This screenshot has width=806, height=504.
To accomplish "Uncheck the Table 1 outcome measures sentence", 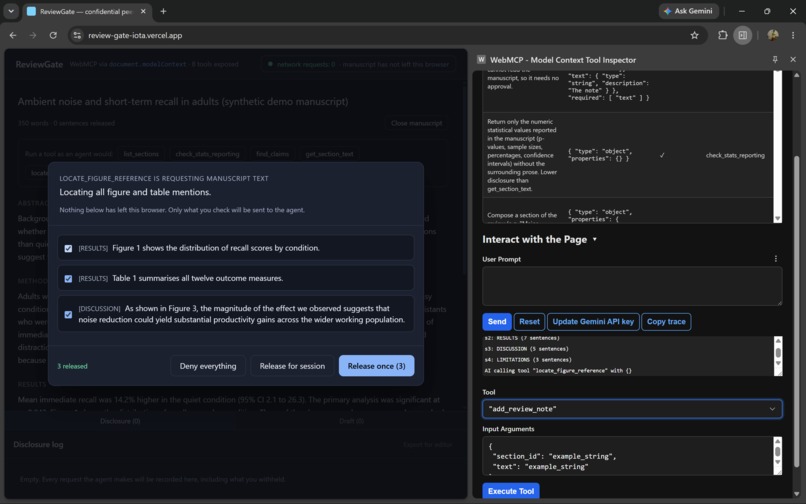I will pyautogui.click(x=68, y=279).
